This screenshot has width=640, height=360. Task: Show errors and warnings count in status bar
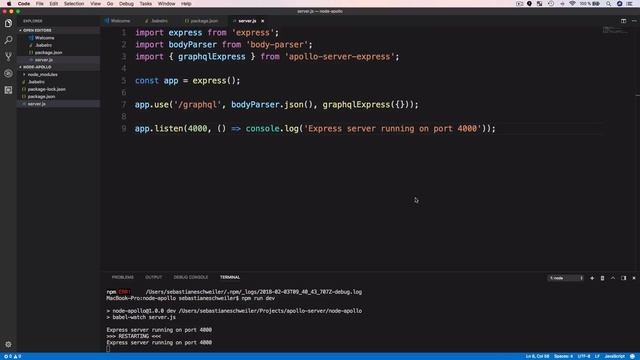(x=12, y=356)
